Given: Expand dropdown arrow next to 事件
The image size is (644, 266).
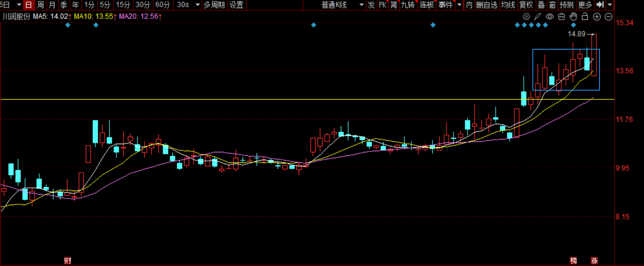Looking at the screenshot, I should pos(459,5).
